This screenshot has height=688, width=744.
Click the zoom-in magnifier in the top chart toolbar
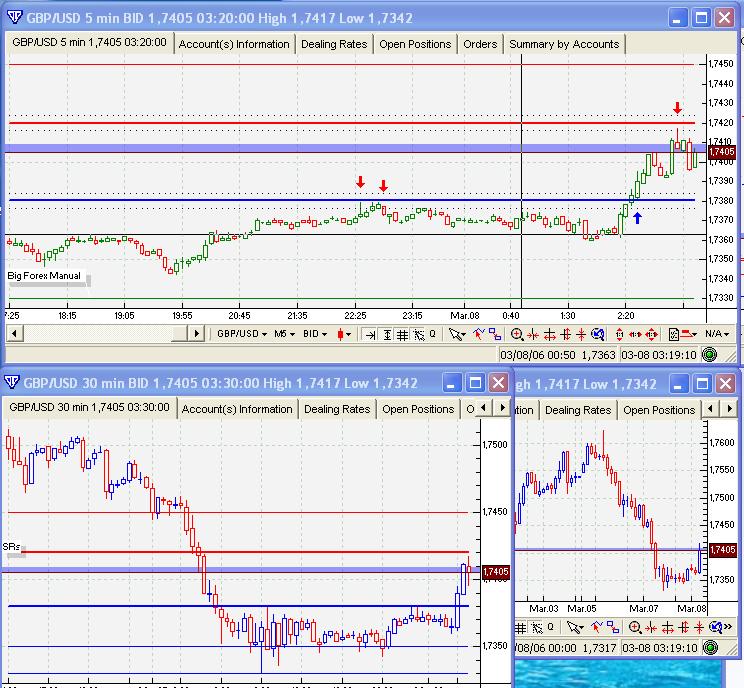click(x=517, y=334)
